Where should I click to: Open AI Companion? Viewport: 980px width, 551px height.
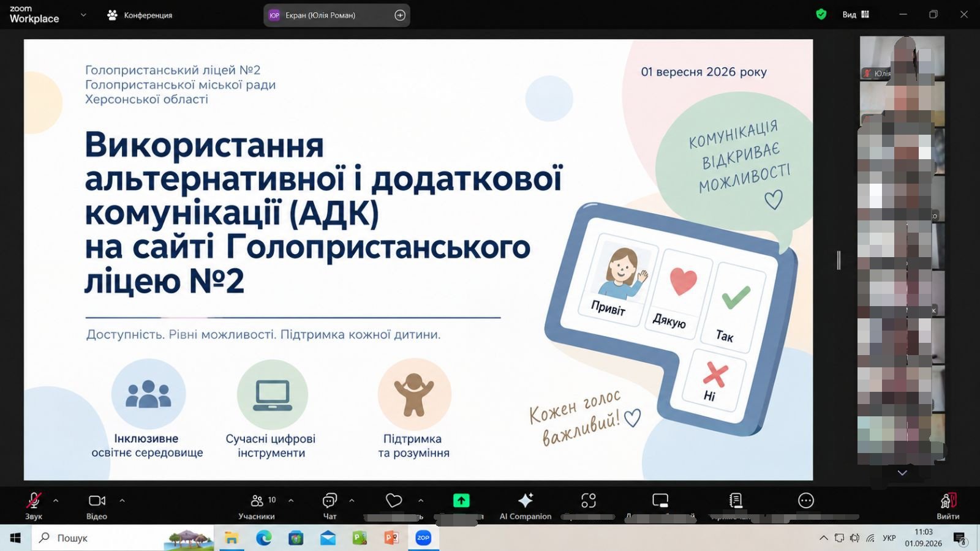526,506
